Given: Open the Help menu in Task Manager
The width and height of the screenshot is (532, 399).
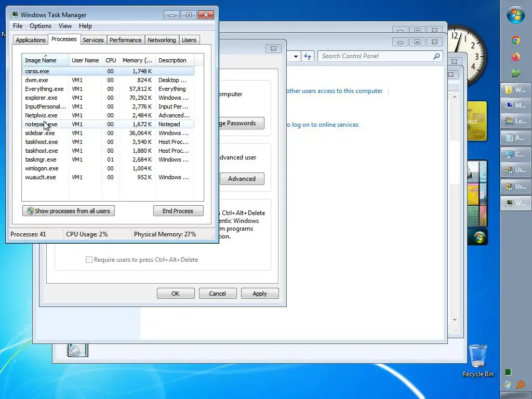Looking at the screenshot, I should [85, 26].
